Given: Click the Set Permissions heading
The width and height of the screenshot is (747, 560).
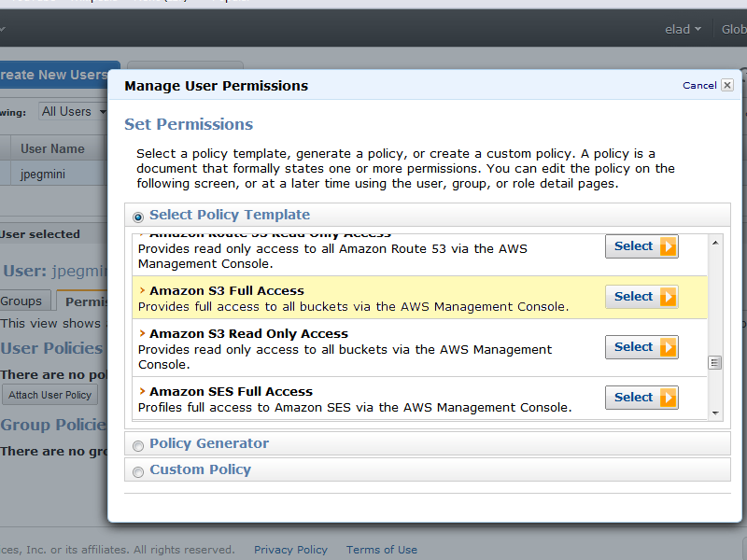Looking at the screenshot, I should 189,124.
